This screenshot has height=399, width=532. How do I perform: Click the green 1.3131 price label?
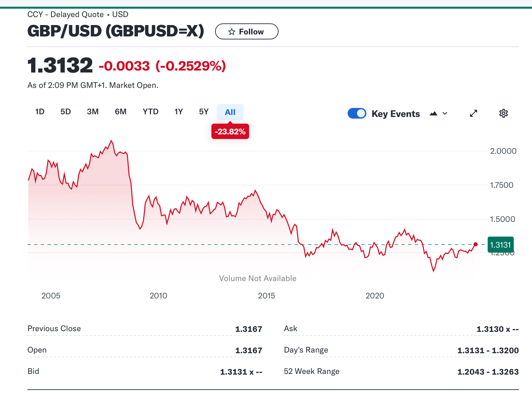click(x=500, y=245)
